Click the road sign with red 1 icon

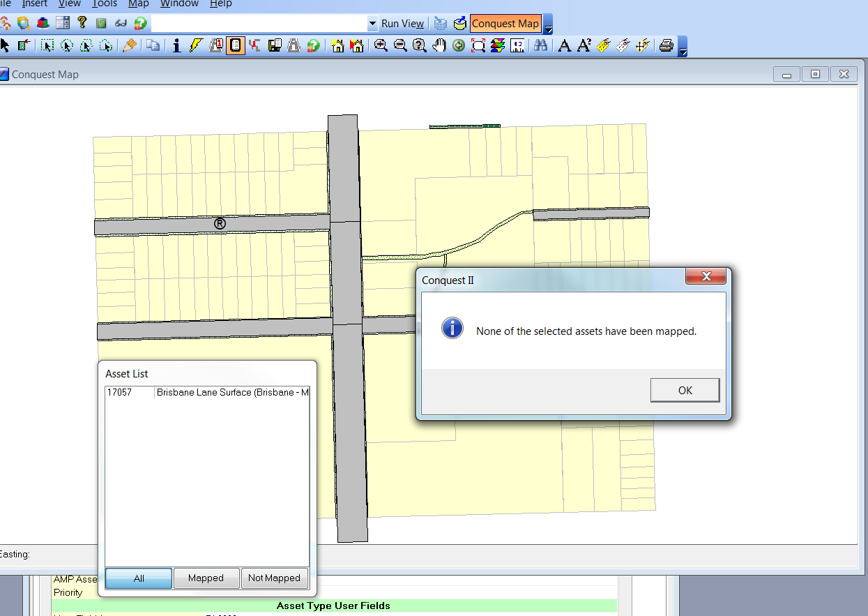click(215, 46)
